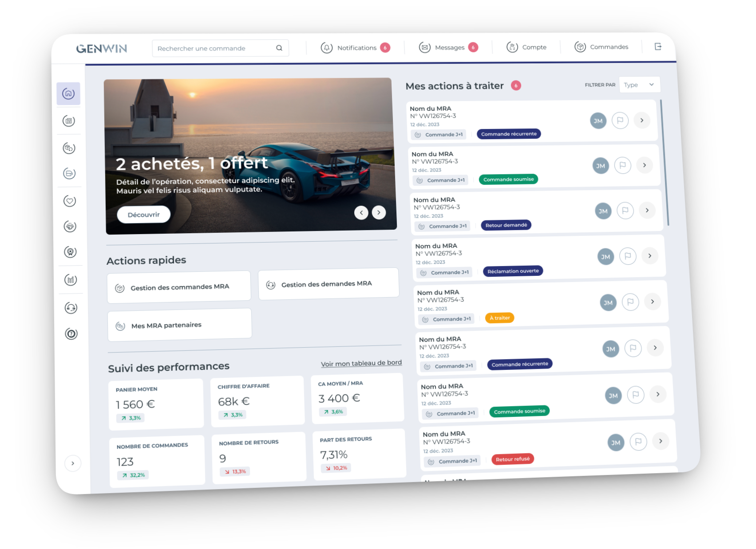Screen dimensions: 756x549
Task: Show the previous banner slide
Action: [x=361, y=213]
